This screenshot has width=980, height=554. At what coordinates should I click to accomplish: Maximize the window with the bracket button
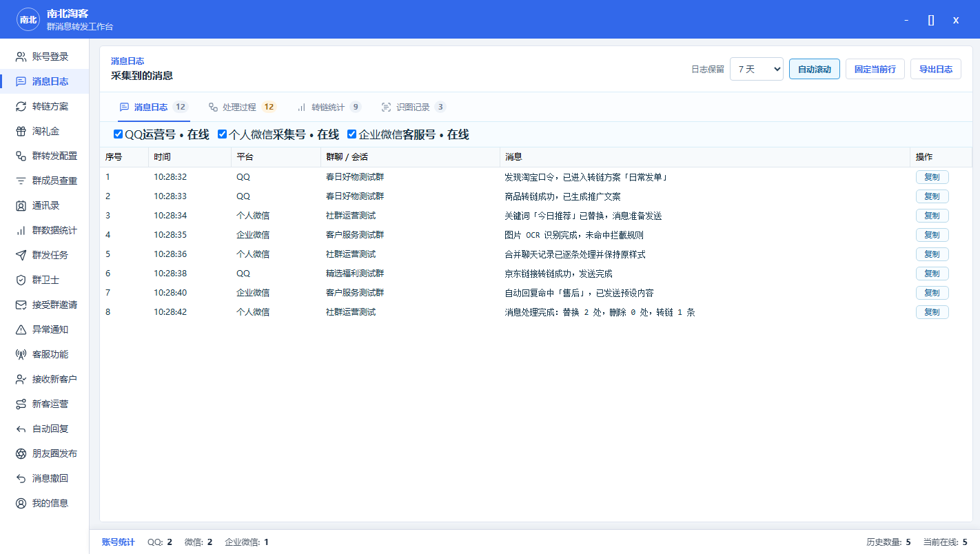pyautogui.click(x=931, y=20)
